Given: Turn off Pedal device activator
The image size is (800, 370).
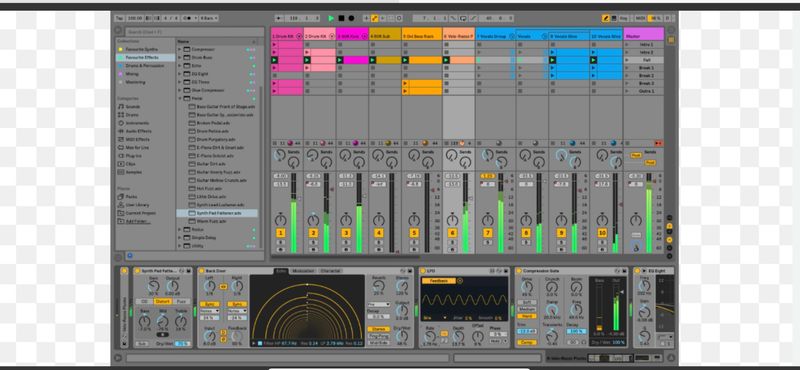Looking at the screenshot, I should 138,271.
